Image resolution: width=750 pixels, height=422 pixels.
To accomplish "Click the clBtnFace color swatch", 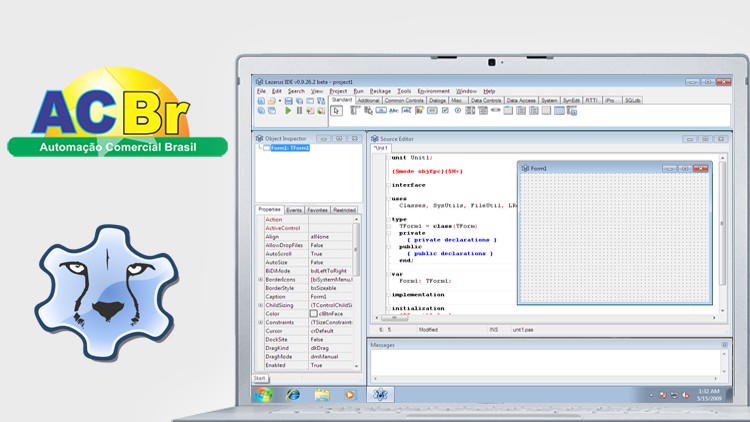I will tap(314, 314).
